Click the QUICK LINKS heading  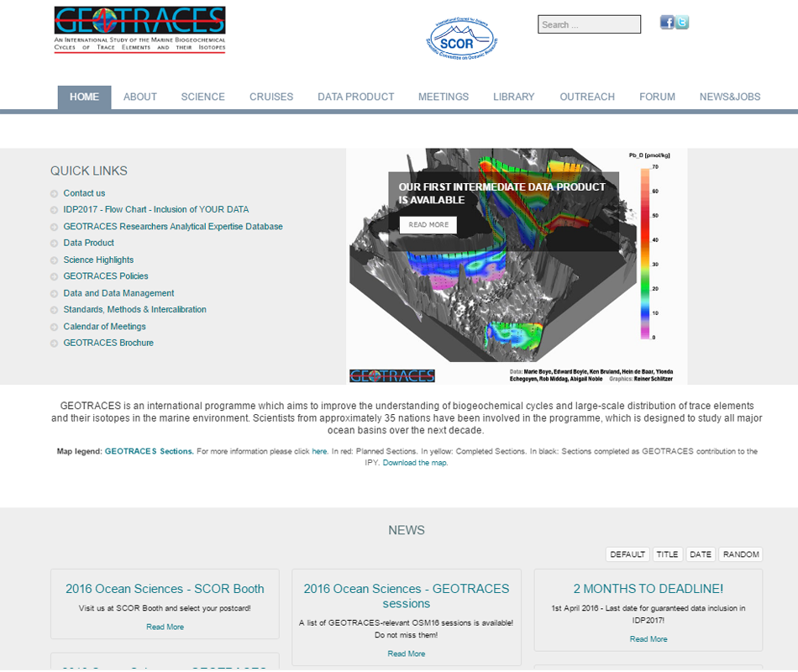tap(89, 171)
